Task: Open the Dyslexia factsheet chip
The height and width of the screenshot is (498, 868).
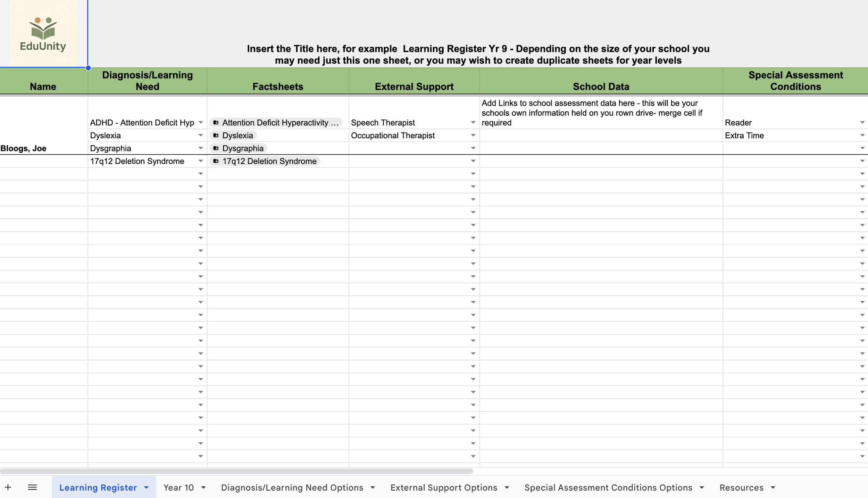Action: click(233, 135)
